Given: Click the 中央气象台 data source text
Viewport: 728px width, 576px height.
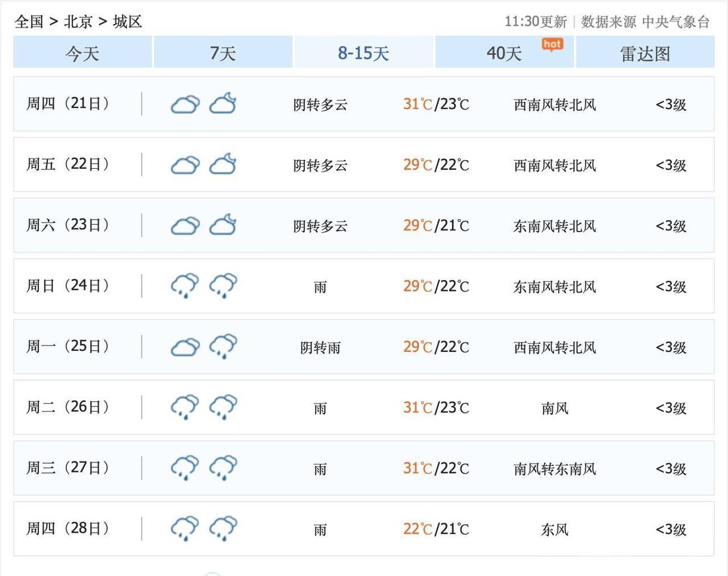Looking at the screenshot, I should coord(676,22).
